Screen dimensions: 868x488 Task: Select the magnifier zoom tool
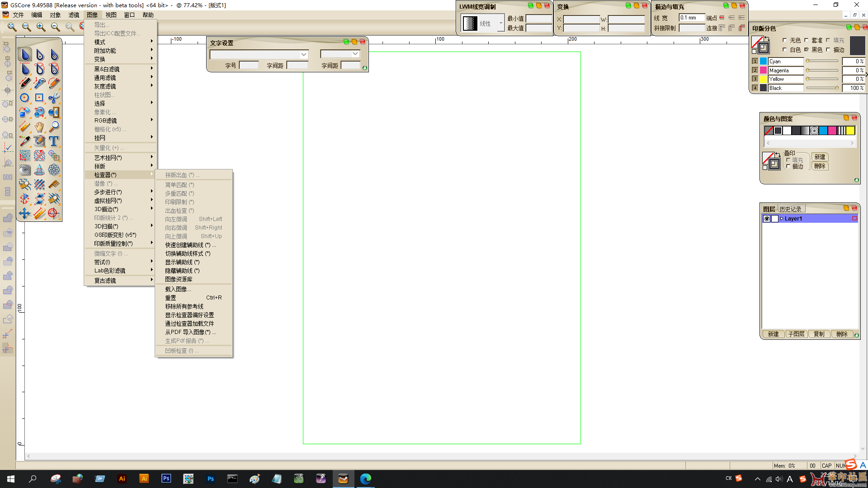[54, 127]
